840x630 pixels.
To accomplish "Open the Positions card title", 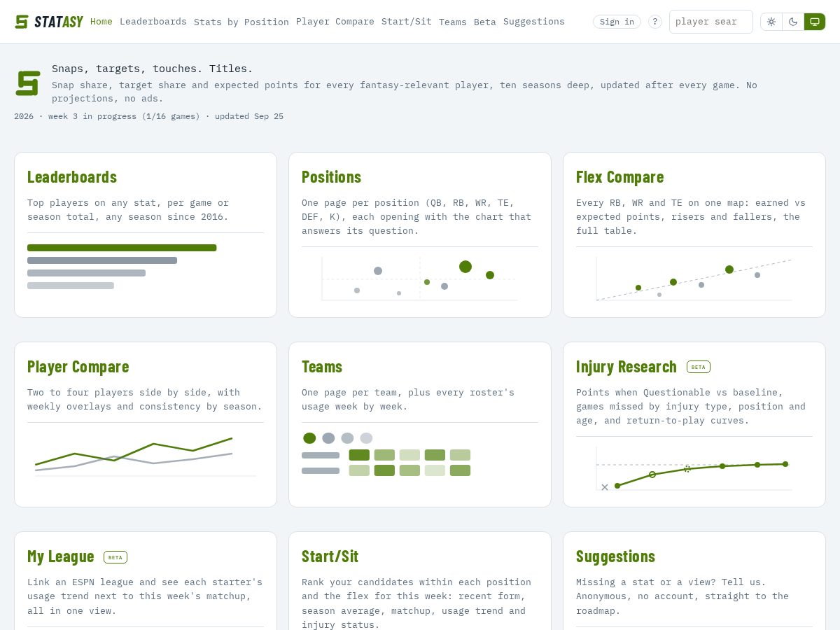I will point(331,176).
